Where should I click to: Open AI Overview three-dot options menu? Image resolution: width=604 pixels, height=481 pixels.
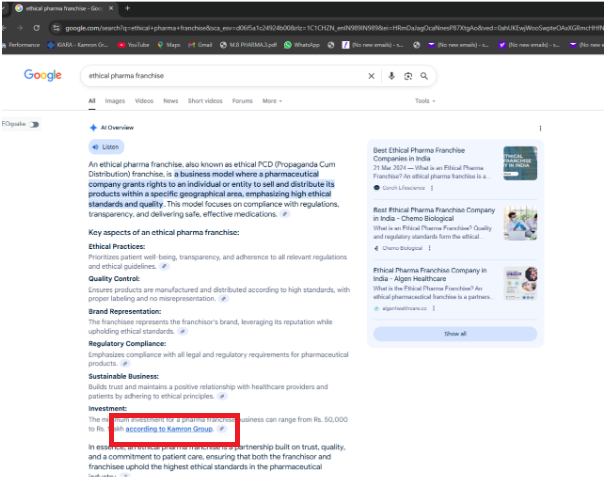pos(540,128)
